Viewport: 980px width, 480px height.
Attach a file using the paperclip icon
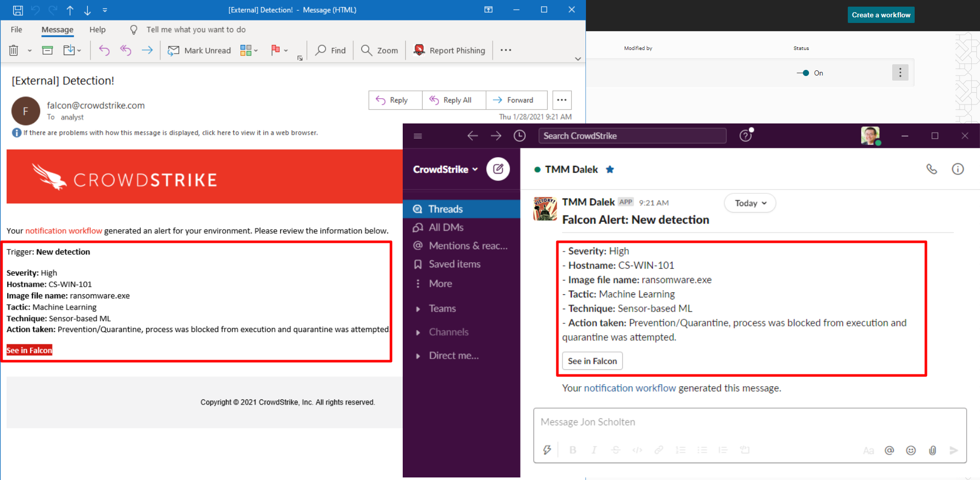(x=933, y=450)
